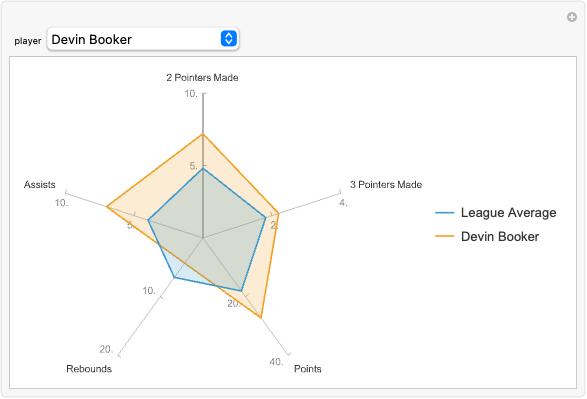Click the blue stepper arrows on player popup
Screen dimensions: 587x399
click(x=229, y=39)
